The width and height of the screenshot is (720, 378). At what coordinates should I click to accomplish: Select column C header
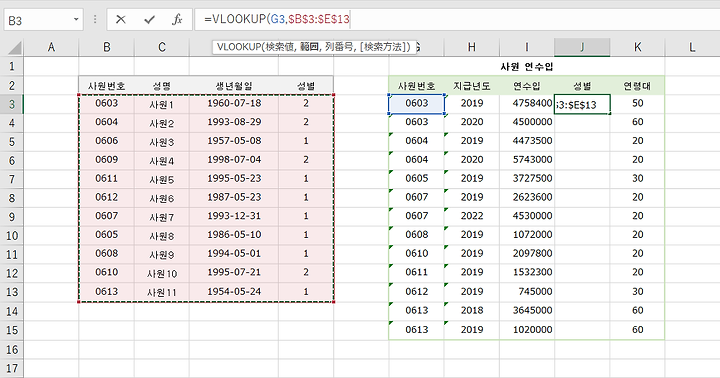pyautogui.click(x=162, y=47)
